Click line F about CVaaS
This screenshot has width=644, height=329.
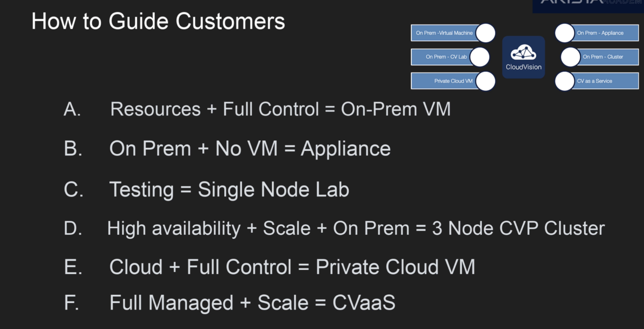(x=252, y=302)
